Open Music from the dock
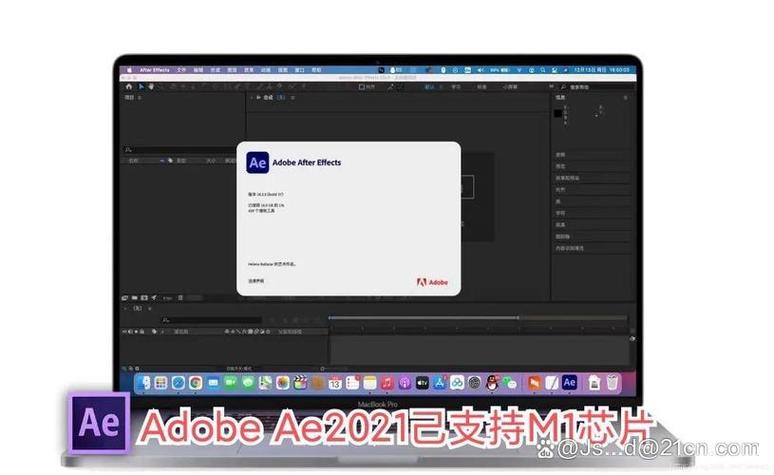This screenshot has width=774, height=475. click(387, 383)
